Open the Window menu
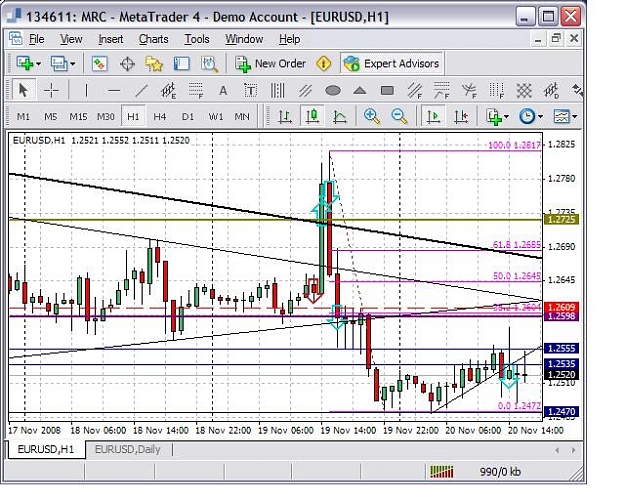Viewport: 625px width, 500px height. [x=244, y=39]
